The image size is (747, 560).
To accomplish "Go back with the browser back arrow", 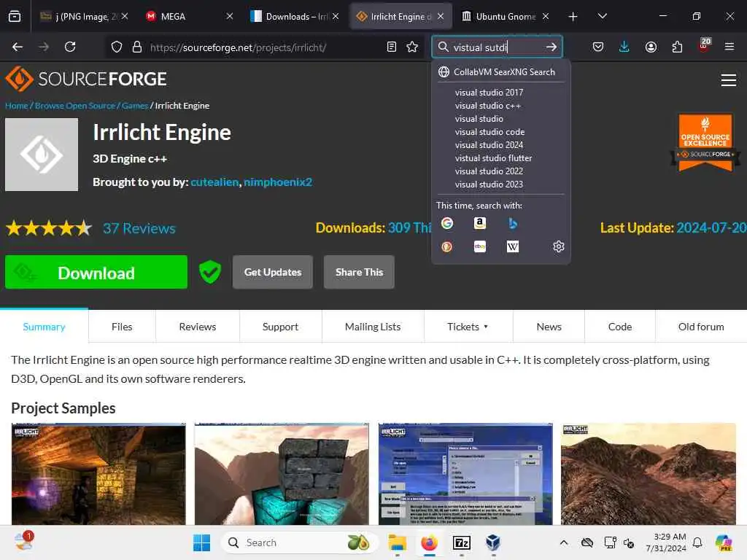I will pyautogui.click(x=18, y=47).
